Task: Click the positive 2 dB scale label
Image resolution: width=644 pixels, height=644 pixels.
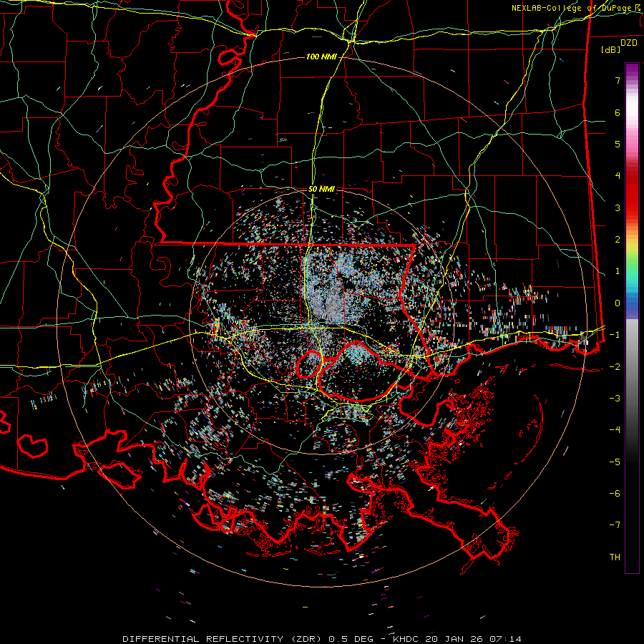Action: (x=618, y=240)
